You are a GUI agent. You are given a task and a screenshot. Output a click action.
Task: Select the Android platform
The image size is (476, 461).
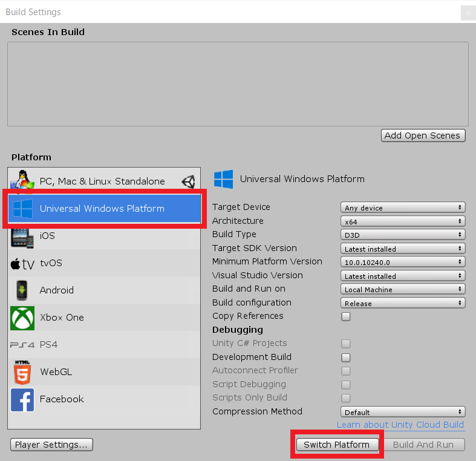pos(104,290)
